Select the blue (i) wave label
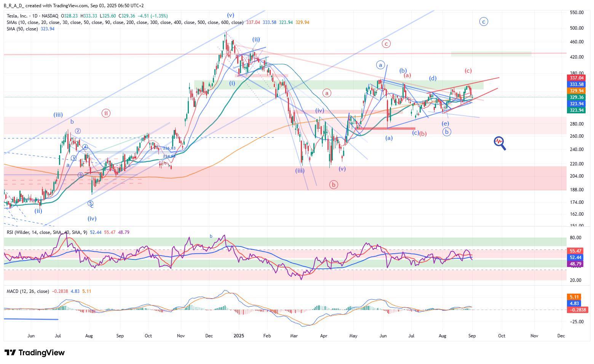 click(232, 83)
